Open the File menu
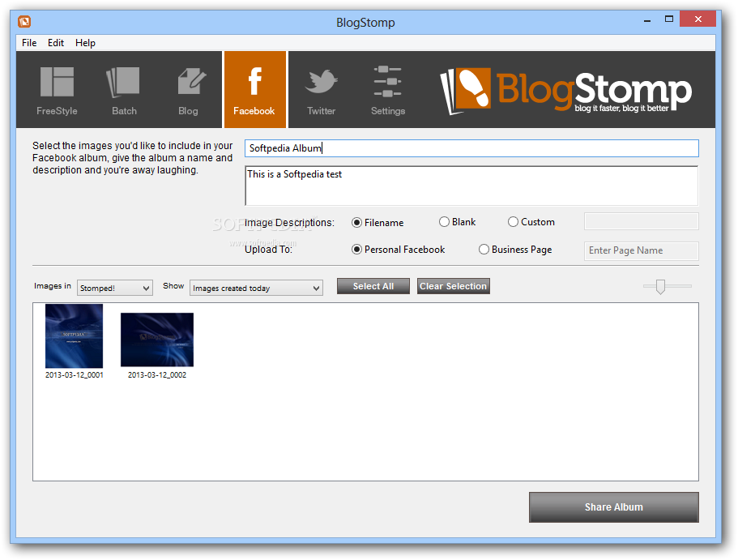 pyautogui.click(x=29, y=43)
